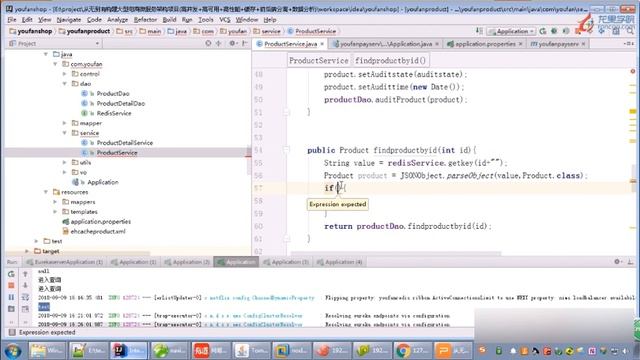Click findproductbyid() in the editor breadcrumb
Image resolution: width=640 pixels, height=360 pixels.
390,60
